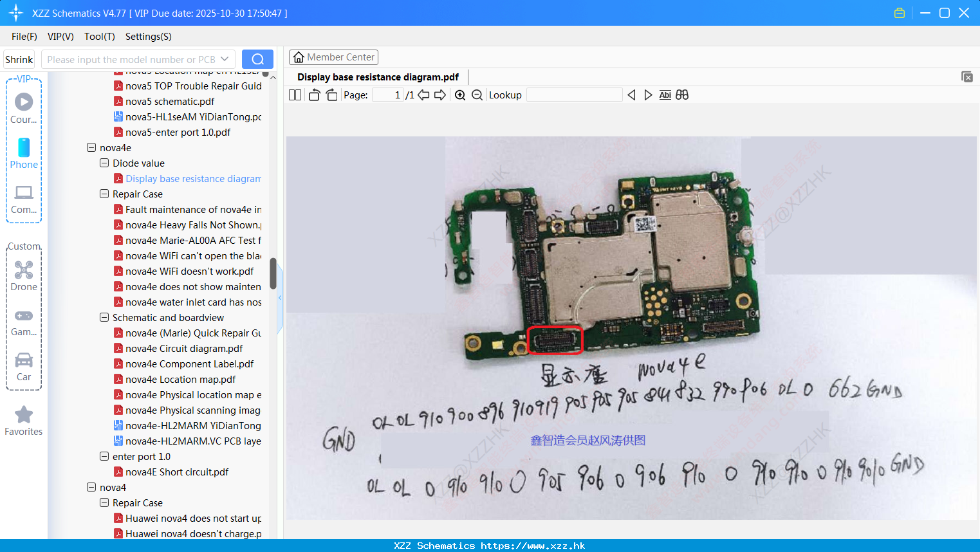
Task: Click the page number input field
Action: point(388,95)
